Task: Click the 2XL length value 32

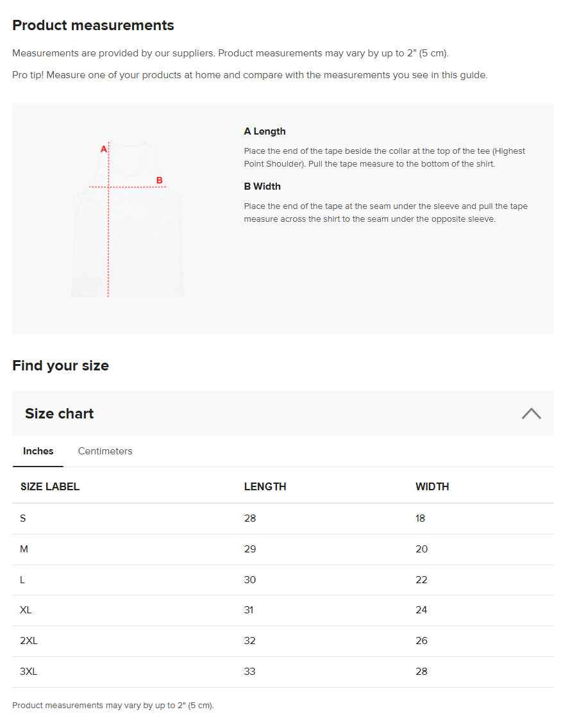Action: click(x=250, y=641)
